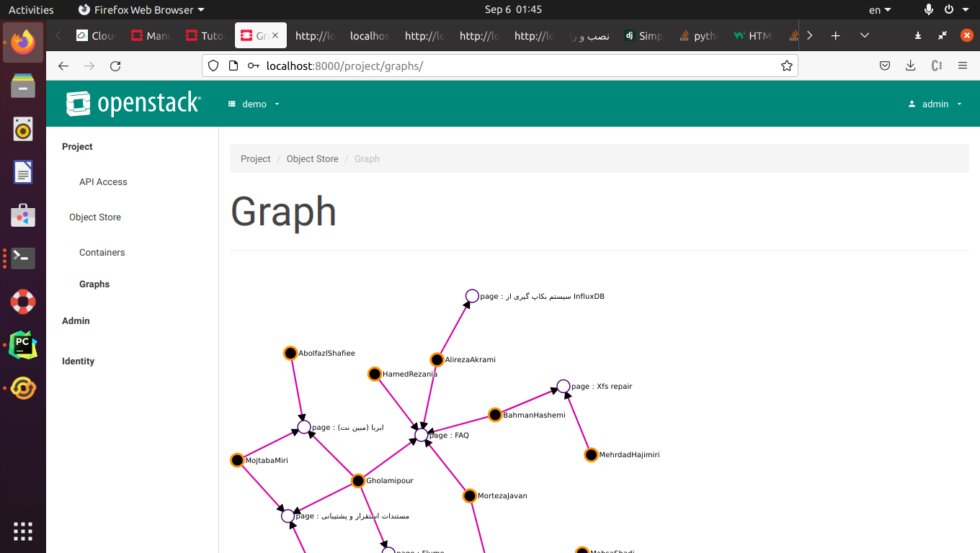Bookmark this page with the star
The width and height of the screenshot is (980, 553).
coord(787,66)
